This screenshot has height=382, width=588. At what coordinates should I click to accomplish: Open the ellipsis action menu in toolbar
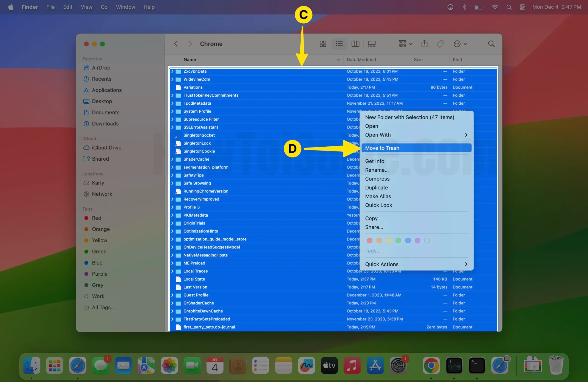pos(460,44)
